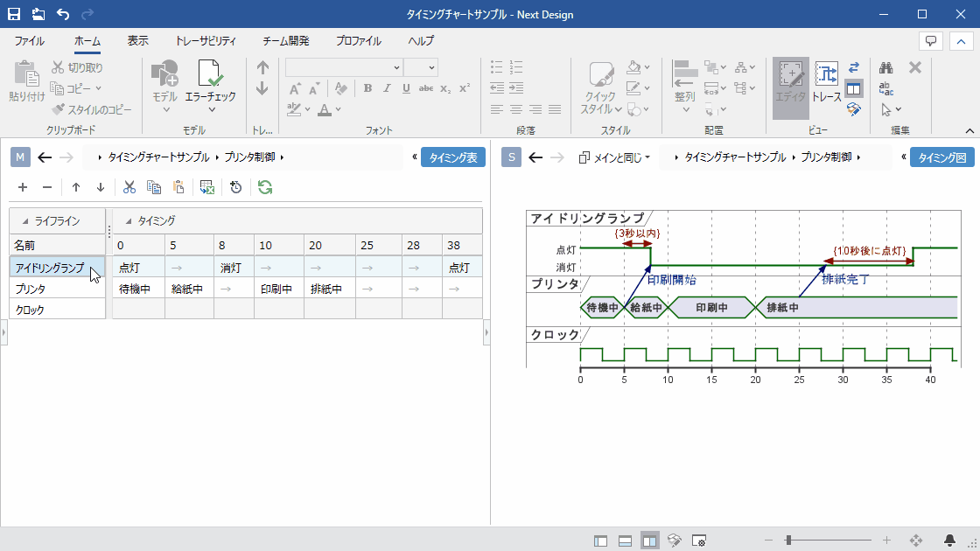Click the cut button in clipboard group
The image size is (980, 551).
click(78, 67)
